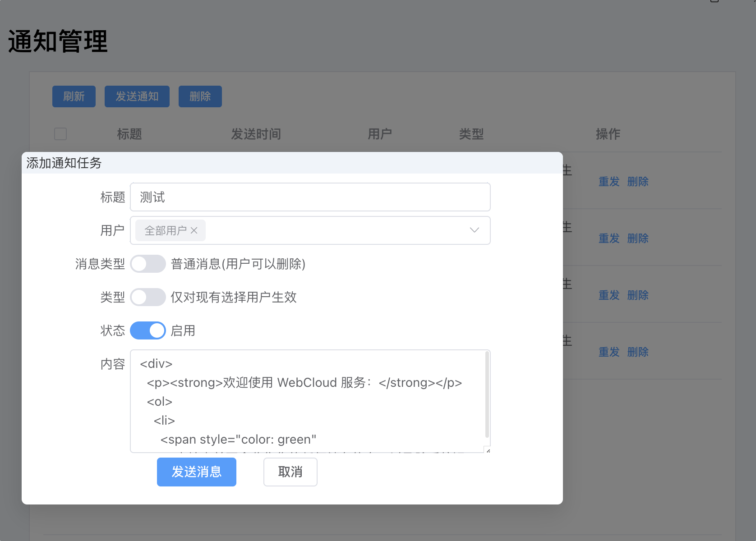Viewport: 756px width, 541px height.
Task: Cancel the dialog with 取消
Action: 290,472
